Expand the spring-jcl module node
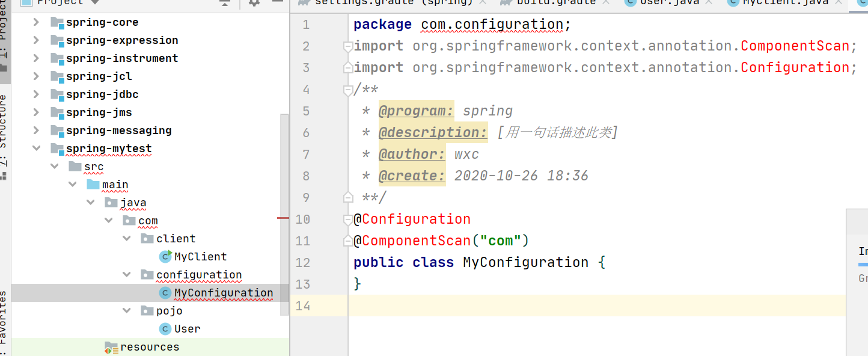868x356 pixels. pos(37,76)
